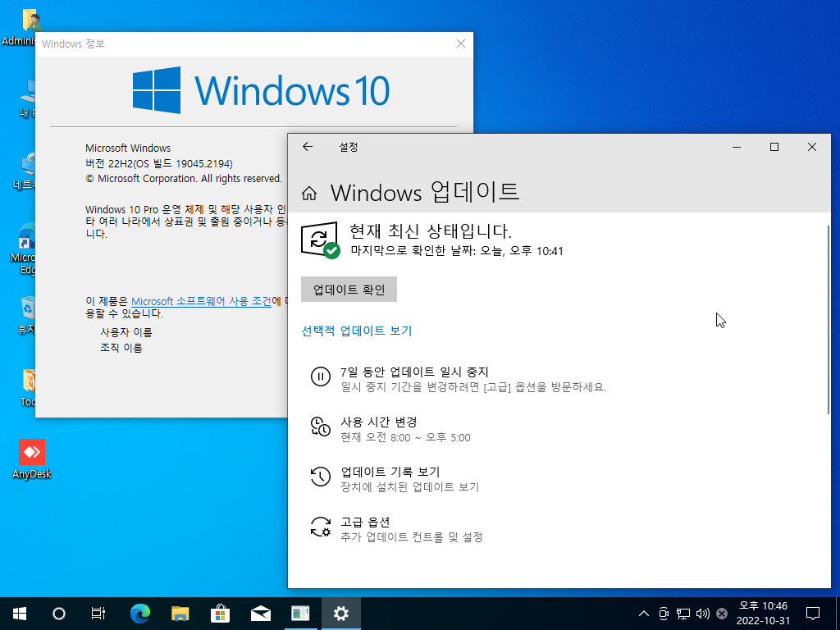Show hidden tray icons
Screen dimensions: 840x630
(x=645, y=614)
